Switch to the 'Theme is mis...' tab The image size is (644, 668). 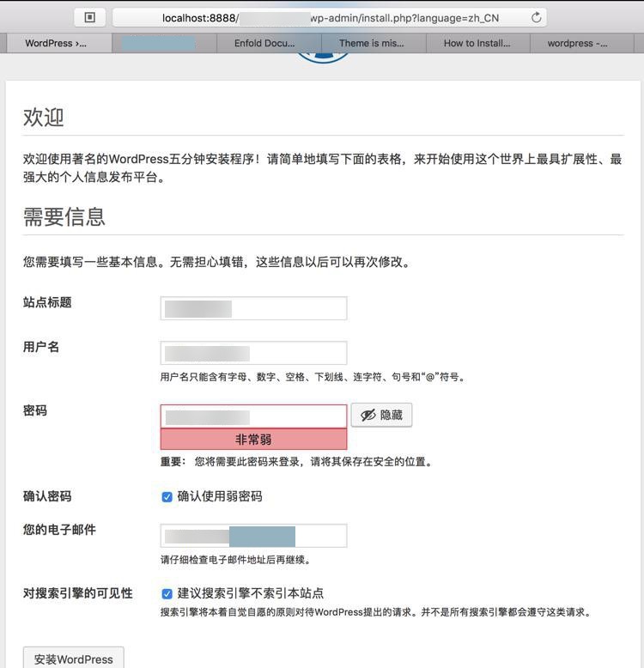[x=374, y=44]
